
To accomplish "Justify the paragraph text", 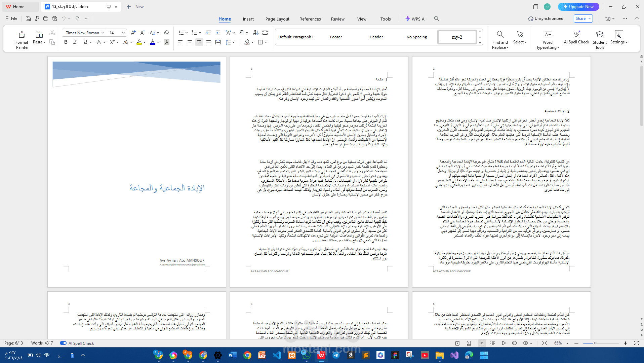I will tap(208, 42).
